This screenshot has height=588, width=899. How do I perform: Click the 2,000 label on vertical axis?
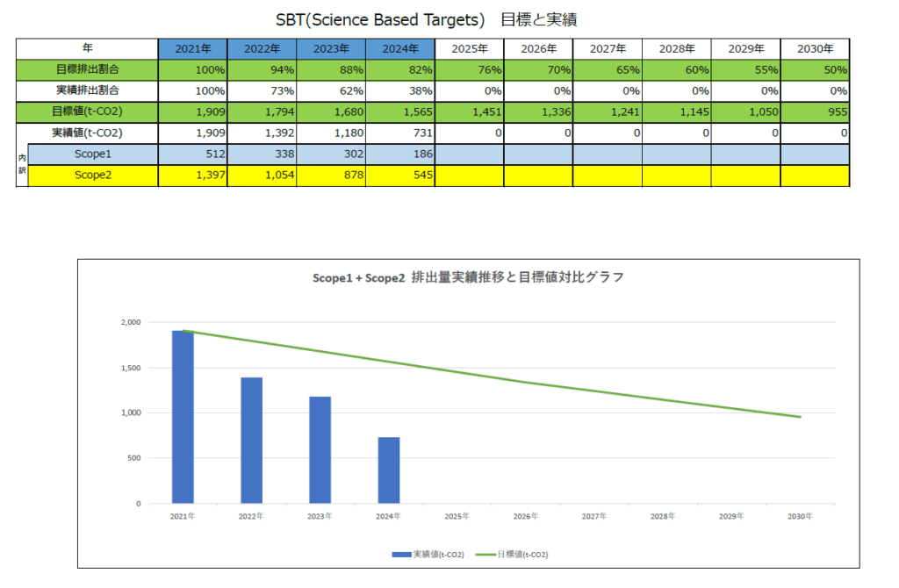click(x=130, y=322)
